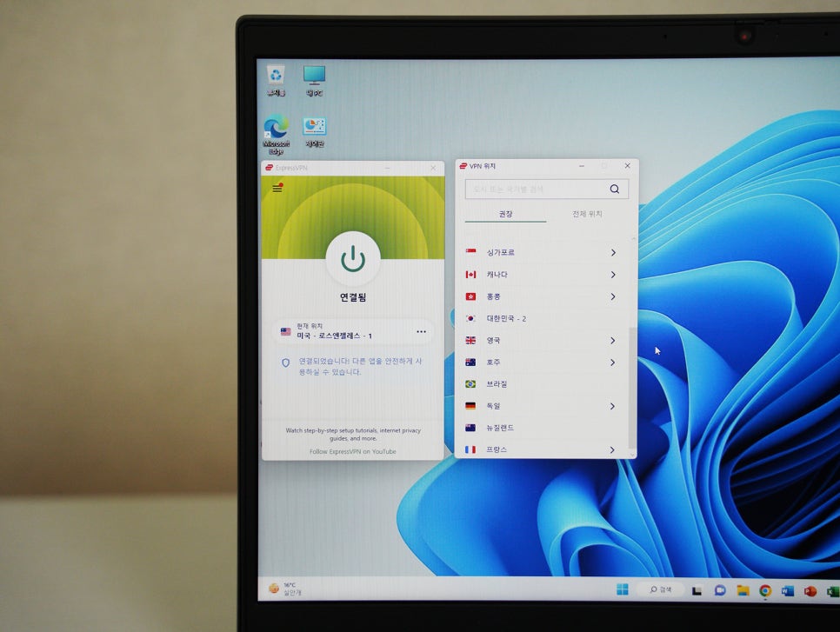Open the Control Panel desktop icon

314,128
